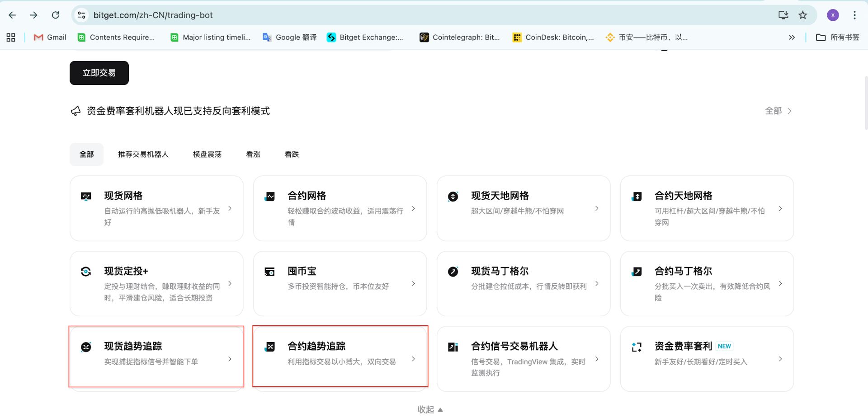The image size is (868, 418).
Task: Click the 现货马丁格尔 bot icon
Action: [x=453, y=272]
